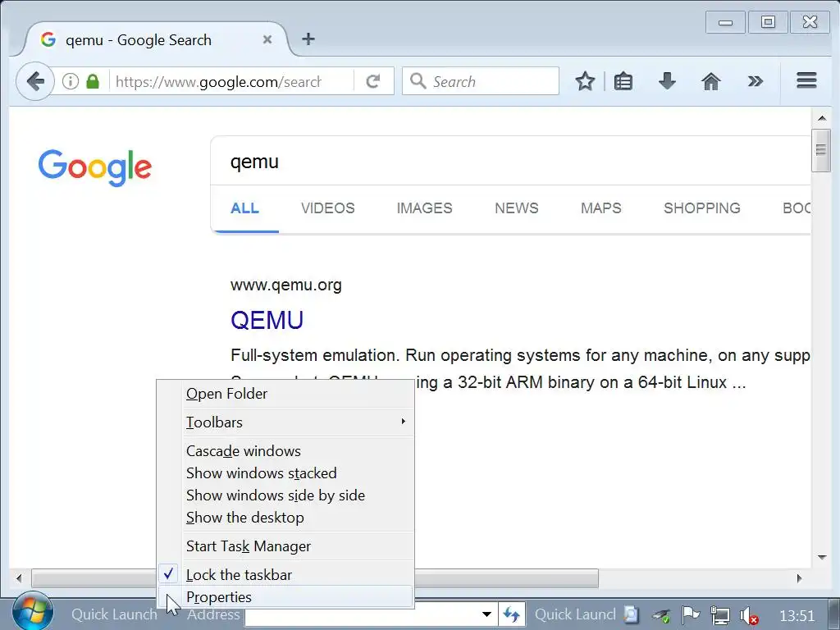Switch to the SHOPPING results tab

pos(702,208)
